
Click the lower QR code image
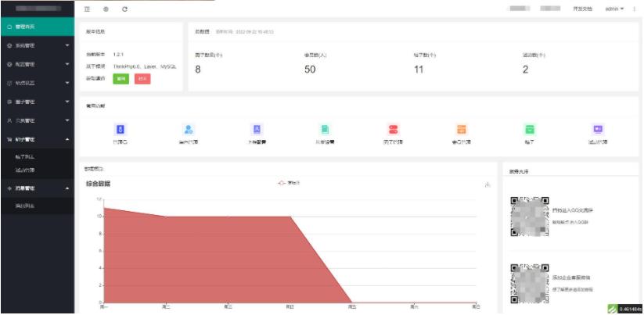pos(530,284)
